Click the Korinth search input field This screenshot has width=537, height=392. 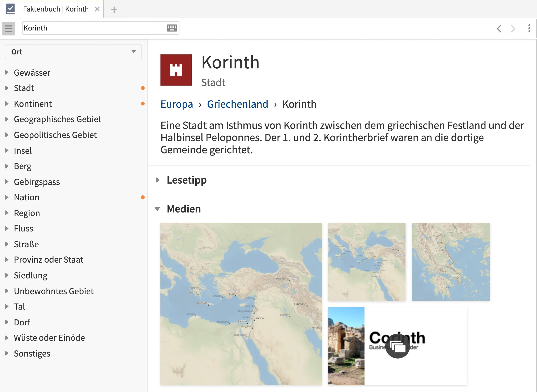[93, 28]
